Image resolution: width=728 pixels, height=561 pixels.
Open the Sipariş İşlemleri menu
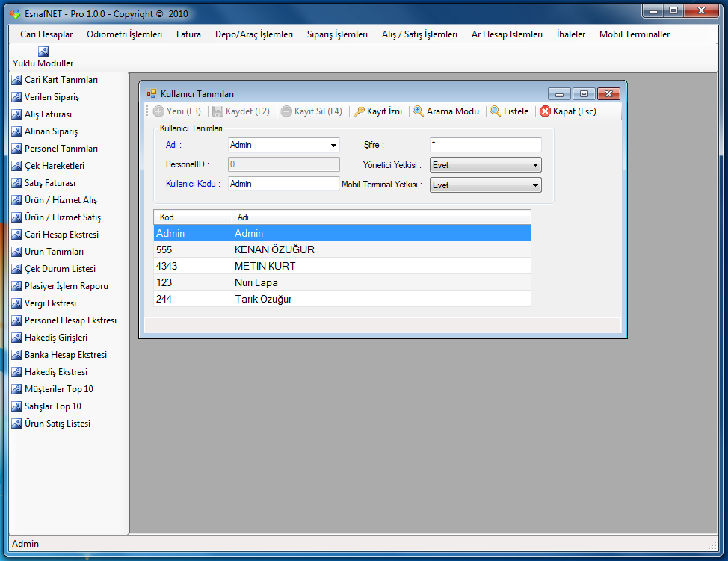pos(337,34)
